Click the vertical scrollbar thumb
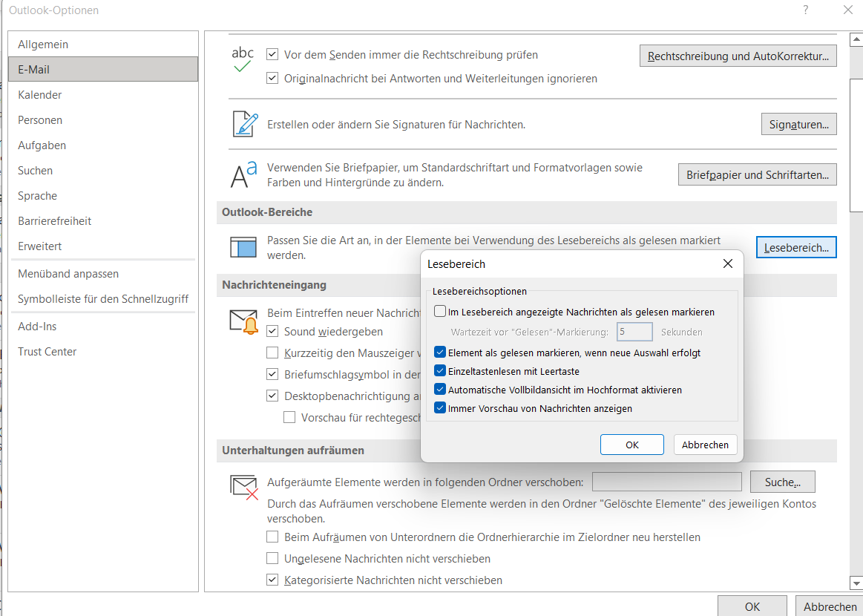Viewport: 863px width, 616px height. pos(856,145)
